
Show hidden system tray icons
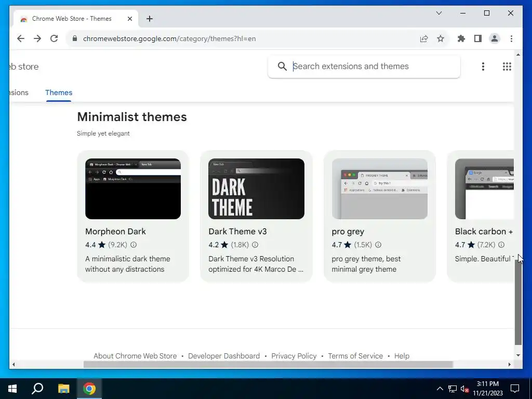[x=440, y=389]
